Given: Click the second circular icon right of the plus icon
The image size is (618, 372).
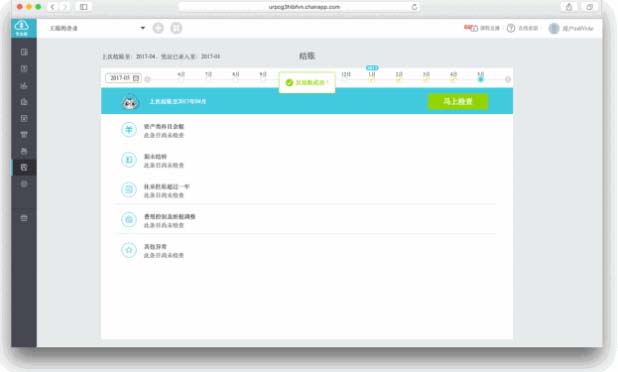Looking at the screenshot, I should pyautogui.click(x=176, y=28).
